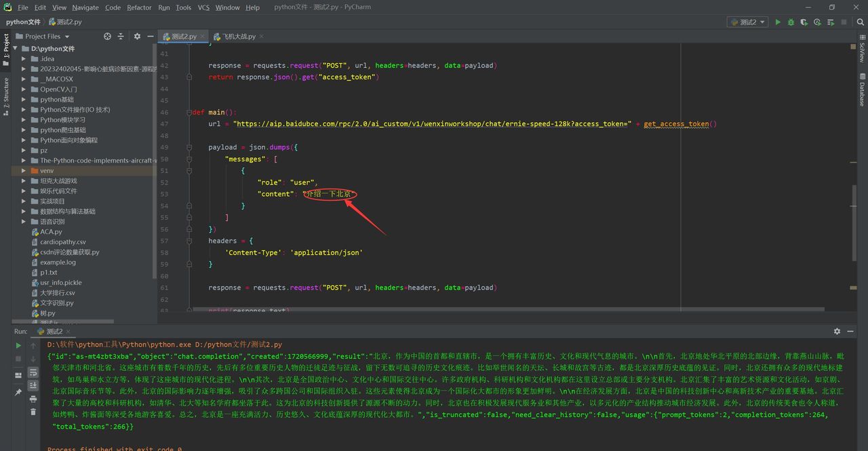Viewport: 868px width, 451px height.
Task: Restore layout icon in the Run panel
Action: [x=18, y=375]
